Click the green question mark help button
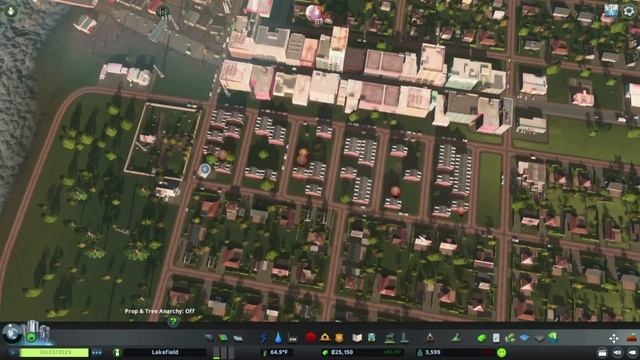This screenshot has width=640, height=360. pos(173,322)
